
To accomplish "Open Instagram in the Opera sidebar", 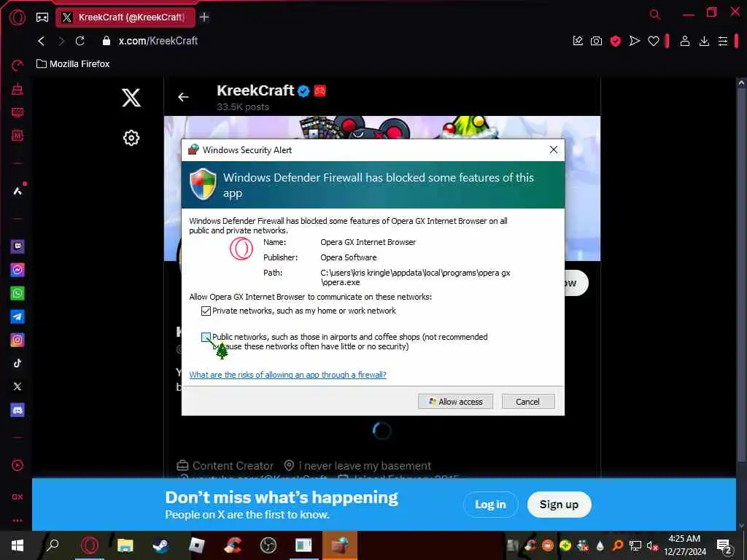I will pos(18,340).
